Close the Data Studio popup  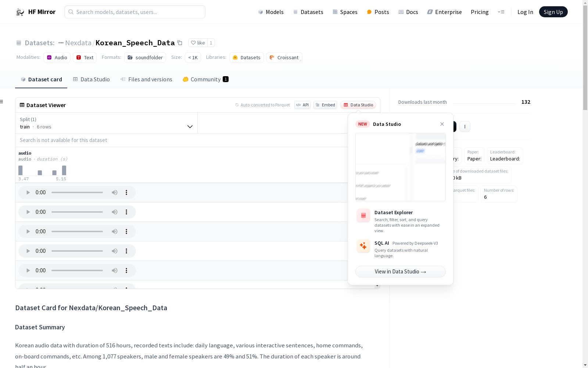442,124
